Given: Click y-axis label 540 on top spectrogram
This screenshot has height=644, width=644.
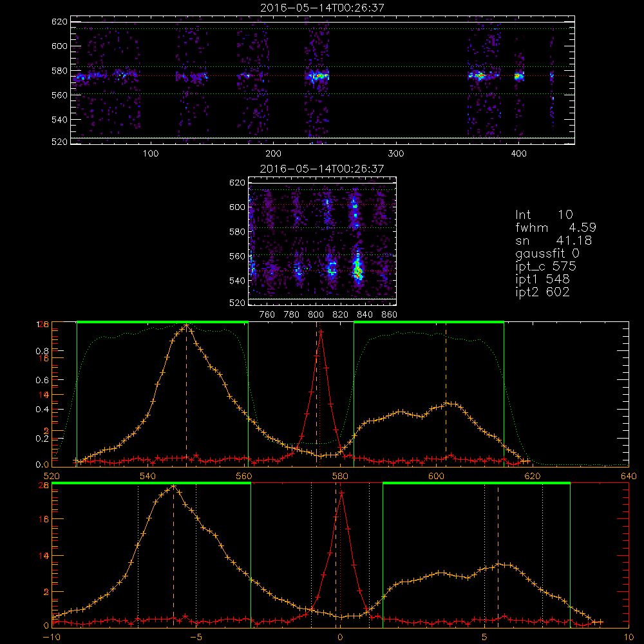Looking at the screenshot, I should [59, 120].
